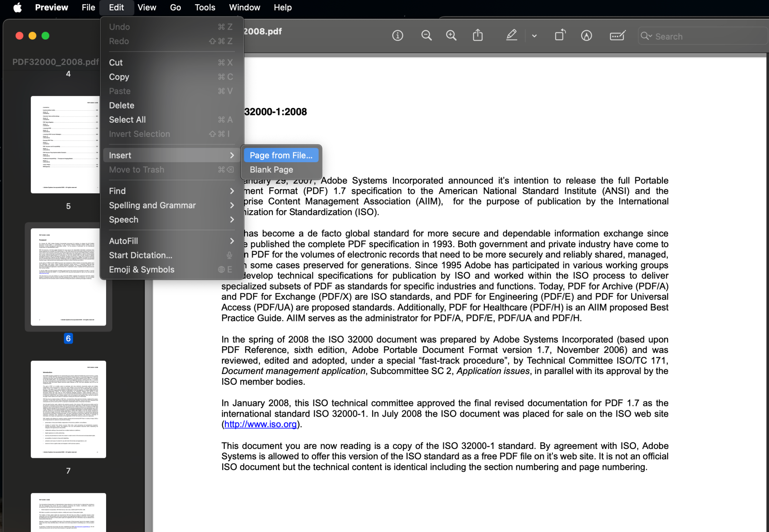Click the Rotate page icon
The width and height of the screenshot is (769, 532).
click(560, 36)
